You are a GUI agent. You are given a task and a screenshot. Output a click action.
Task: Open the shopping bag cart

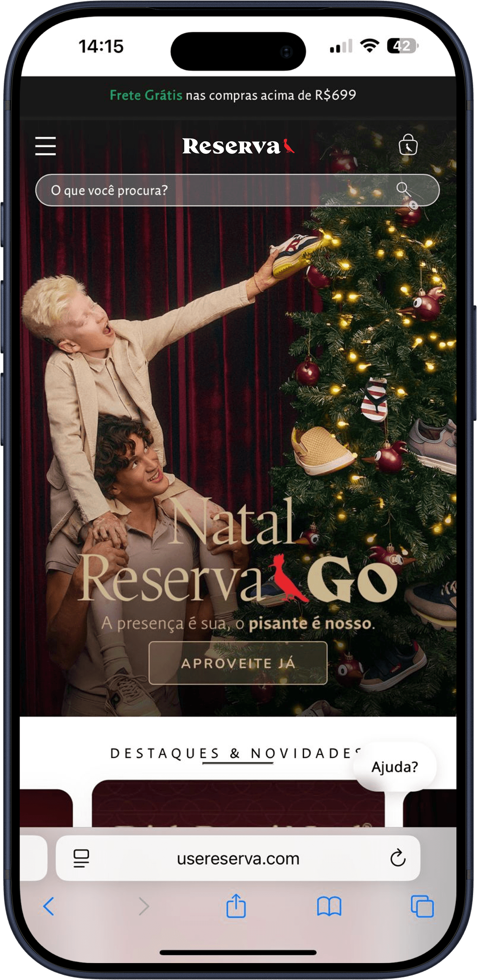[408, 144]
